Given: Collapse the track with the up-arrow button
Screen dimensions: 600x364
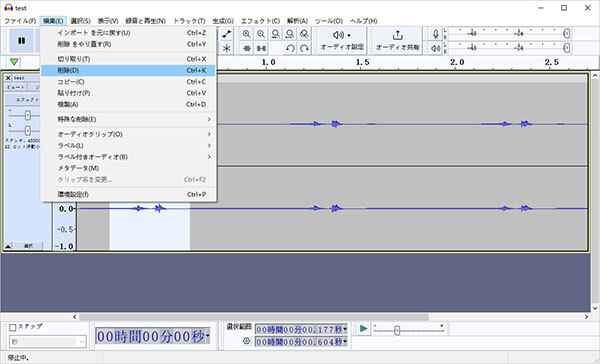Looking at the screenshot, I should pyautogui.click(x=8, y=246).
